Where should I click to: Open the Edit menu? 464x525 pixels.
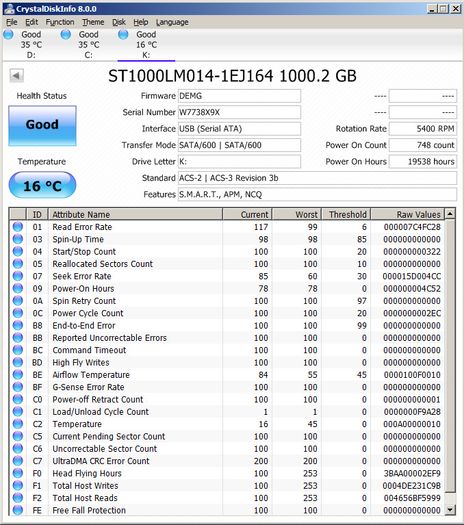pyautogui.click(x=31, y=22)
